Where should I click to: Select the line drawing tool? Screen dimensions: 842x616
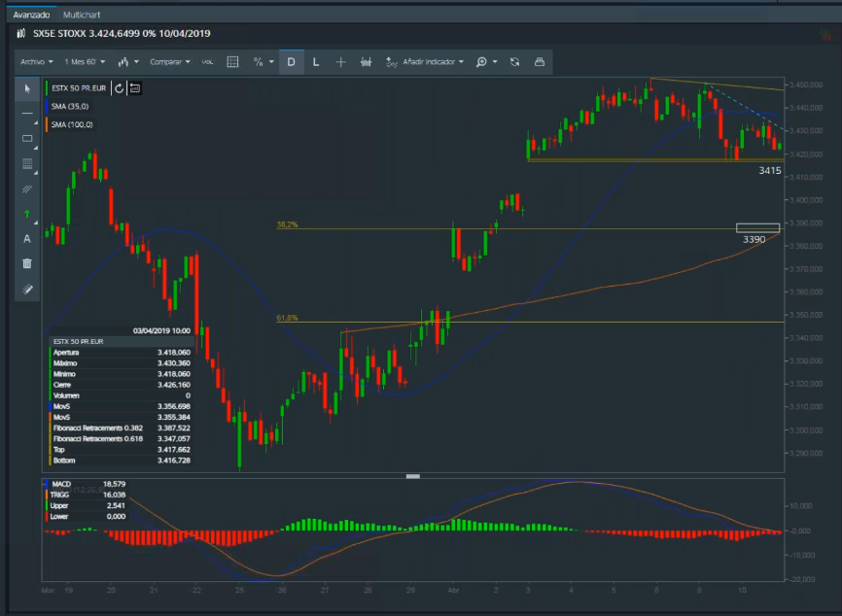tap(27, 114)
